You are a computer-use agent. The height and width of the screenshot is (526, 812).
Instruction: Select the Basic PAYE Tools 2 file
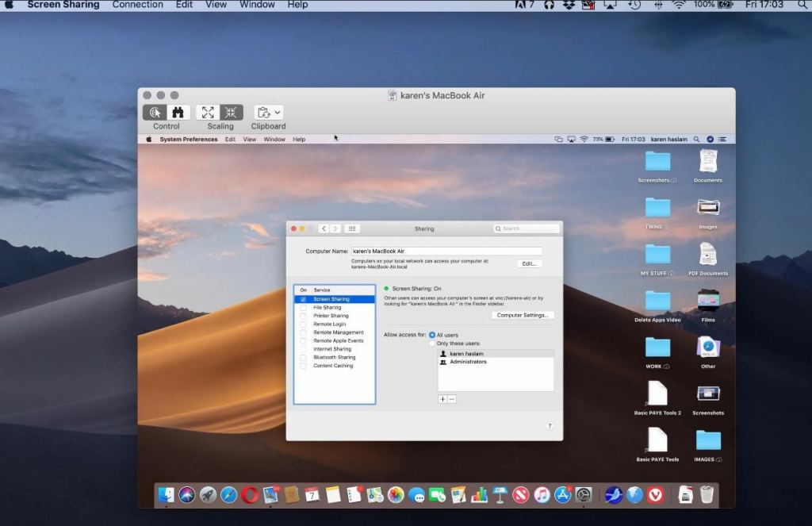[657, 399]
